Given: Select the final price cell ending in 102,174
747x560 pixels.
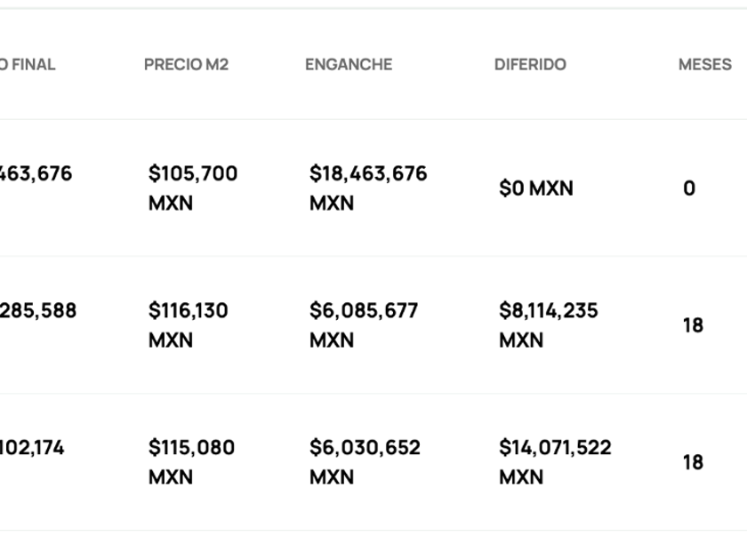Looking at the screenshot, I should pos(32,447).
